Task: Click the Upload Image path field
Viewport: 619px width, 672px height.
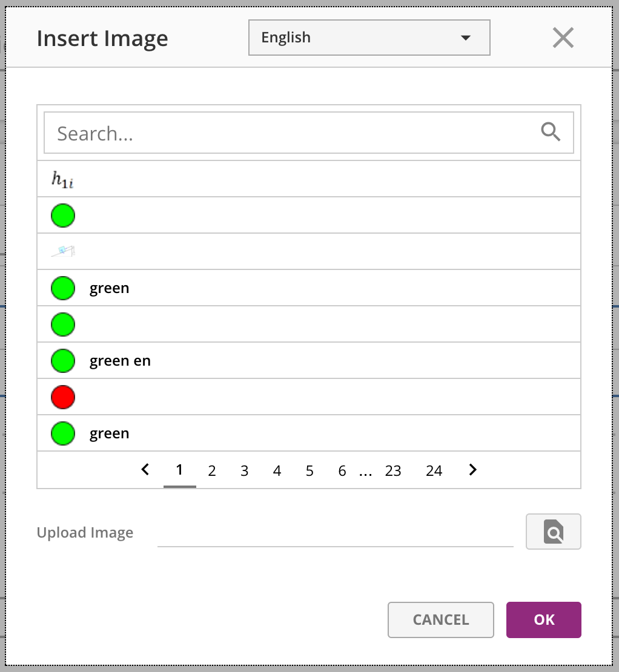Action: pyautogui.click(x=335, y=533)
